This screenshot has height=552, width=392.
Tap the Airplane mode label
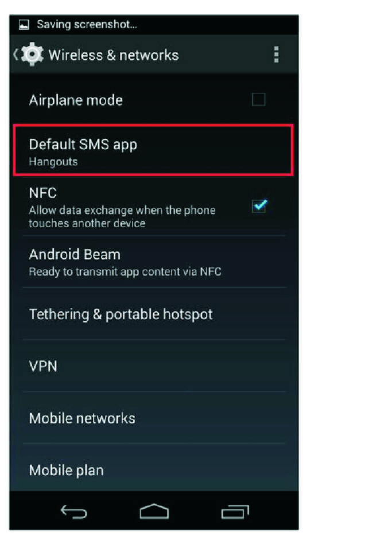point(76,100)
